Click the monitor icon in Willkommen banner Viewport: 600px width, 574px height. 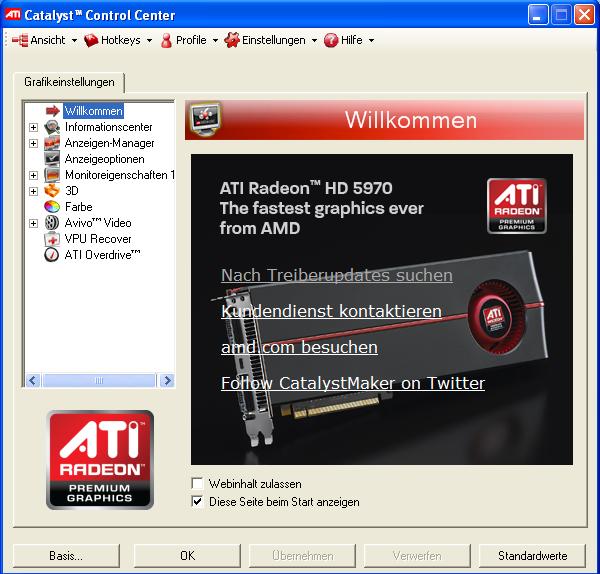tap(205, 119)
